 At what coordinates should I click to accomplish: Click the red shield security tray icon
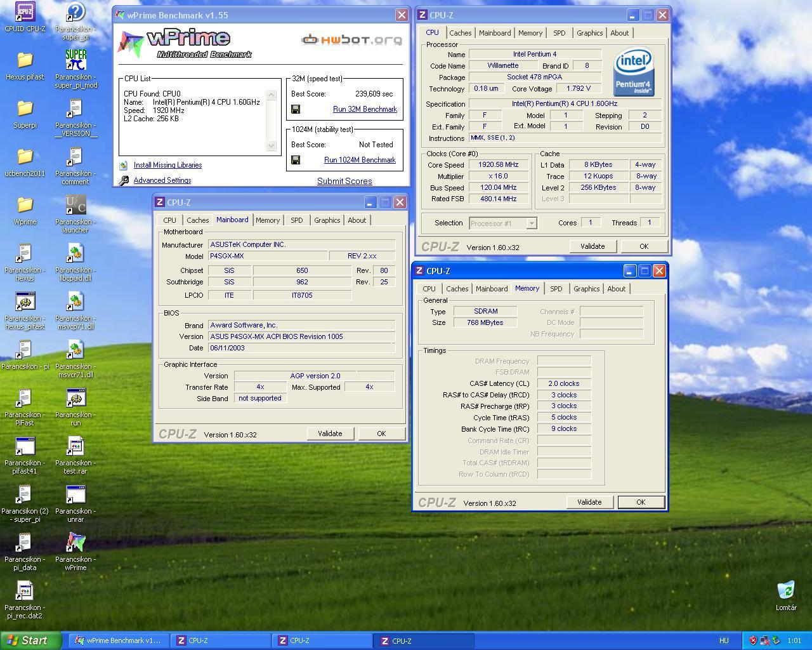pyautogui.click(x=753, y=641)
